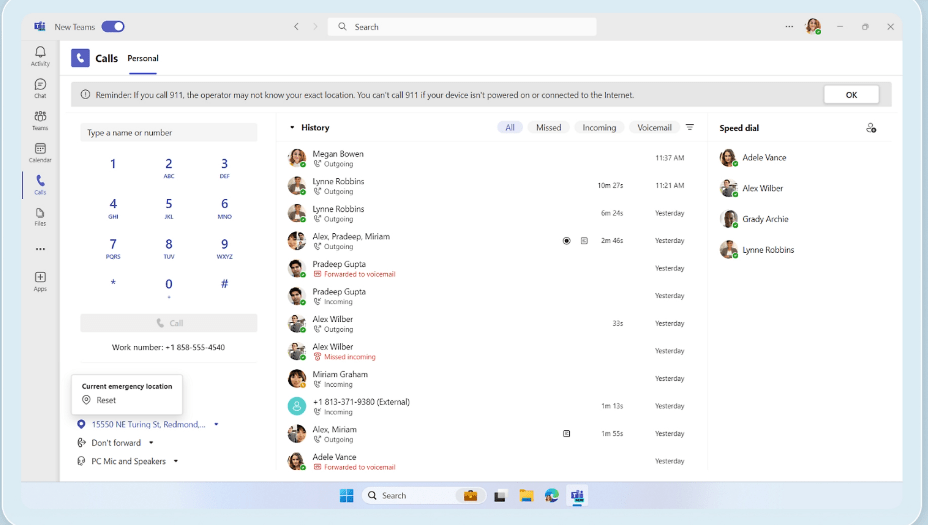The image size is (928, 525).
Task: Open Calendar from the sidebar
Action: [x=40, y=152]
